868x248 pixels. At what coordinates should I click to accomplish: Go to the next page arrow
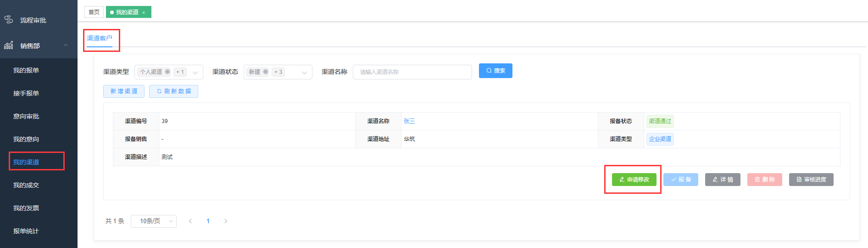(226, 221)
